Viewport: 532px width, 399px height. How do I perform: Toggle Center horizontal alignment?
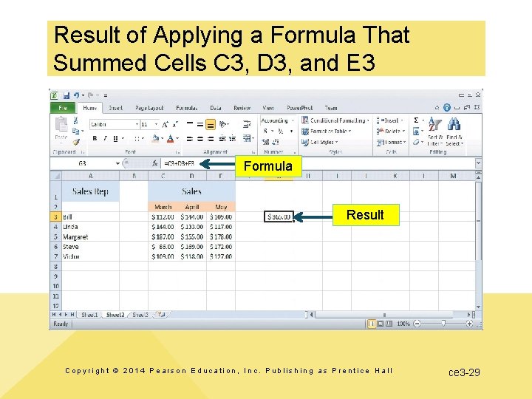coord(200,138)
